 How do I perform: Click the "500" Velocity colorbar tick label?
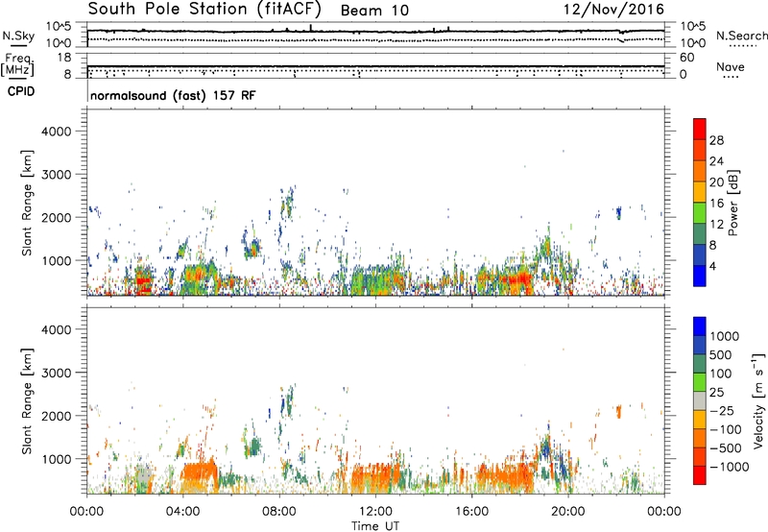(722, 354)
